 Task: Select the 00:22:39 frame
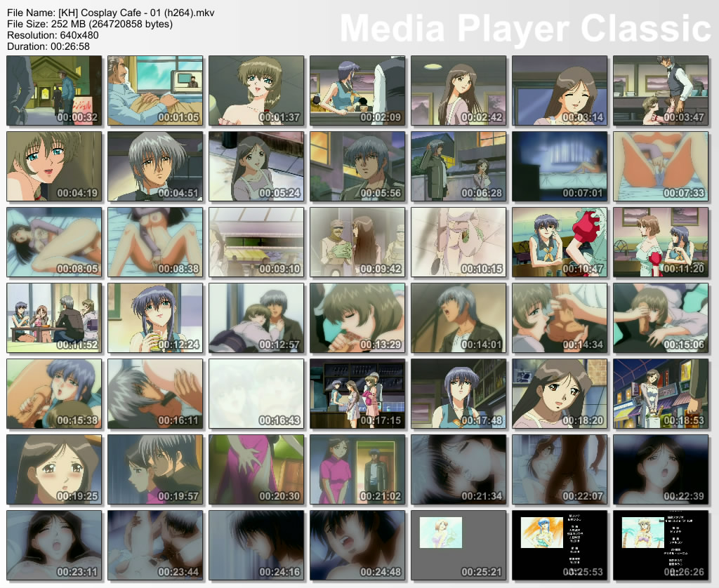pos(661,469)
